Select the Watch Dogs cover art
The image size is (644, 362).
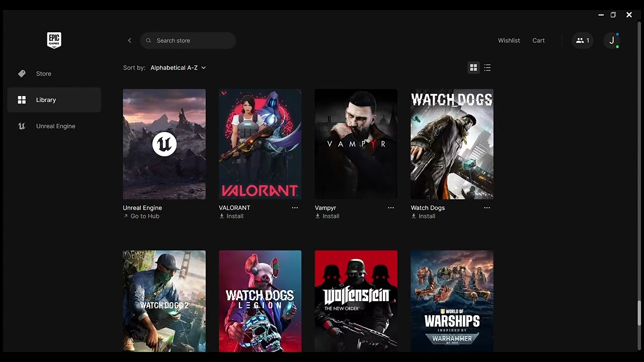[x=452, y=144]
